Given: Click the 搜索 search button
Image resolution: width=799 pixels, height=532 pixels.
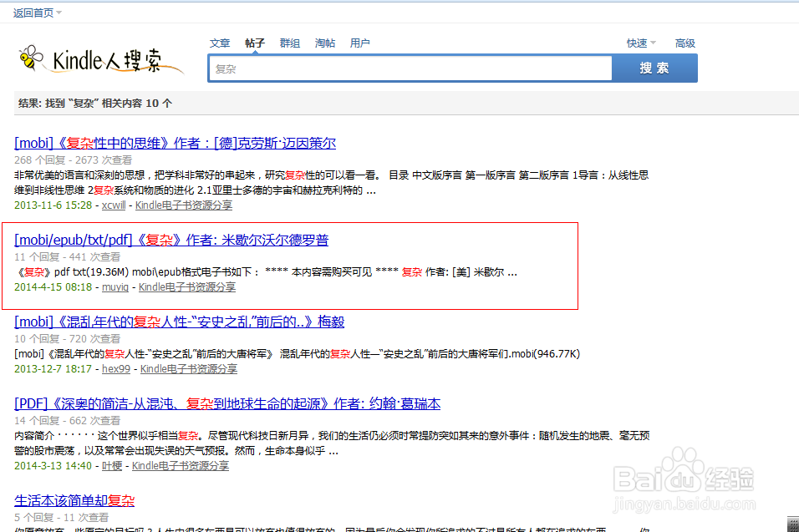Looking at the screenshot, I should click(655, 68).
